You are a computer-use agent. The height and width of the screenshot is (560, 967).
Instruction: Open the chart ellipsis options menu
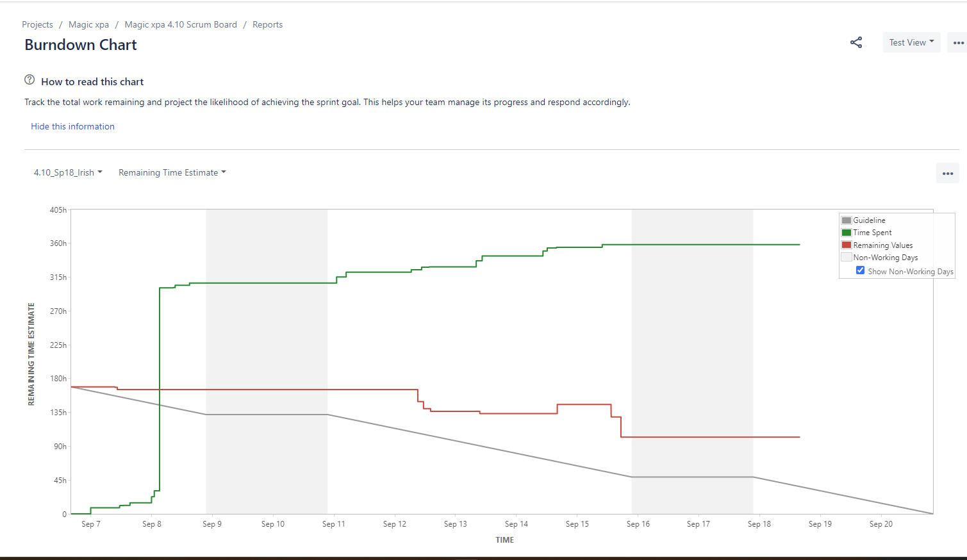point(948,173)
